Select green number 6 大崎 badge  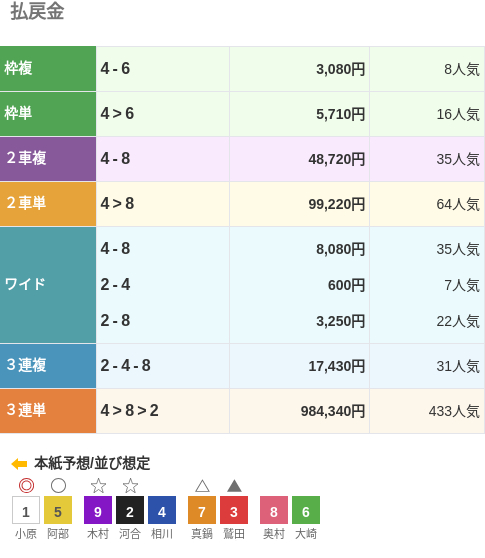coord(306,510)
